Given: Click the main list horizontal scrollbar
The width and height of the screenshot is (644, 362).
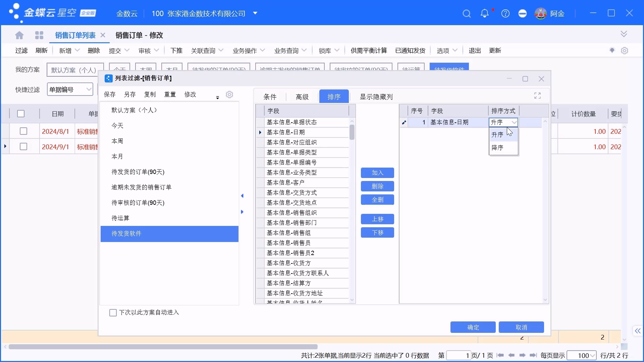Looking at the screenshot, I should (163, 347).
